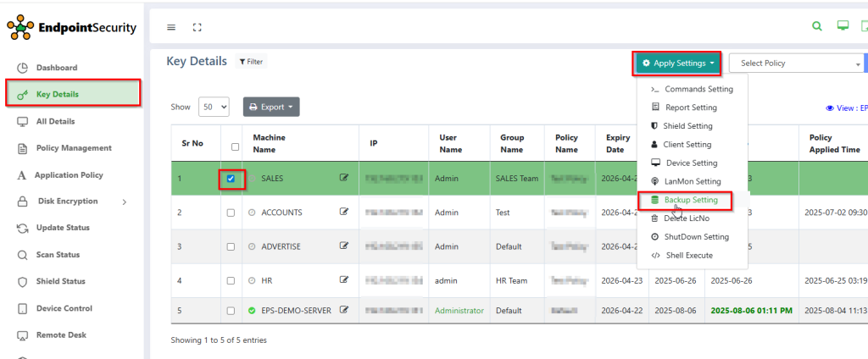Click the green search magnifier icon

pyautogui.click(x=817, y=26)
